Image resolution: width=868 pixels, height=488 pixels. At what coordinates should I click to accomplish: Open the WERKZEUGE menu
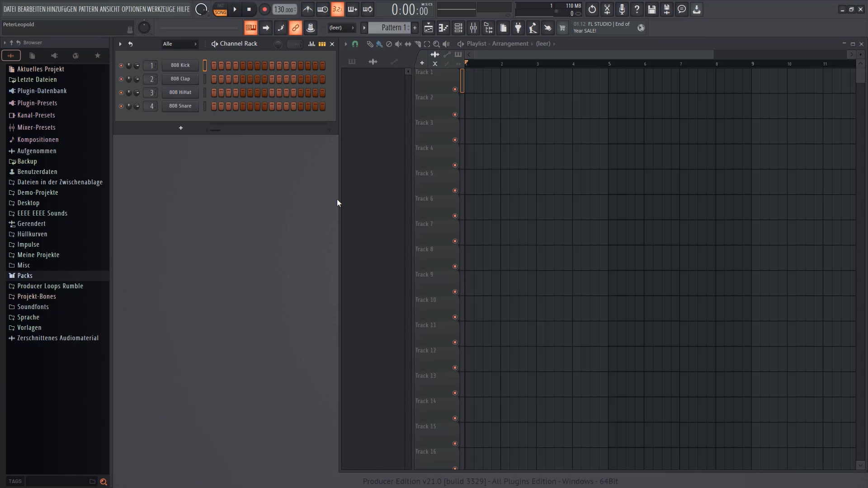pos(161,9)
